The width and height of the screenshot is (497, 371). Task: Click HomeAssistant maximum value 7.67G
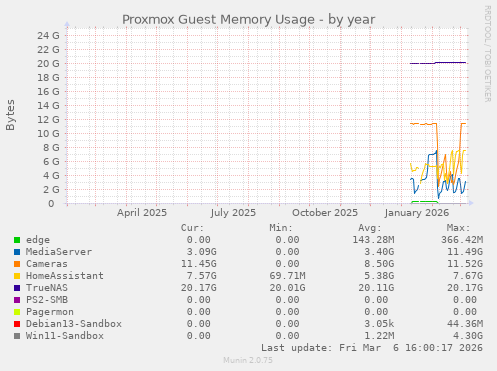pyautogui.click(x=468, y=276)
